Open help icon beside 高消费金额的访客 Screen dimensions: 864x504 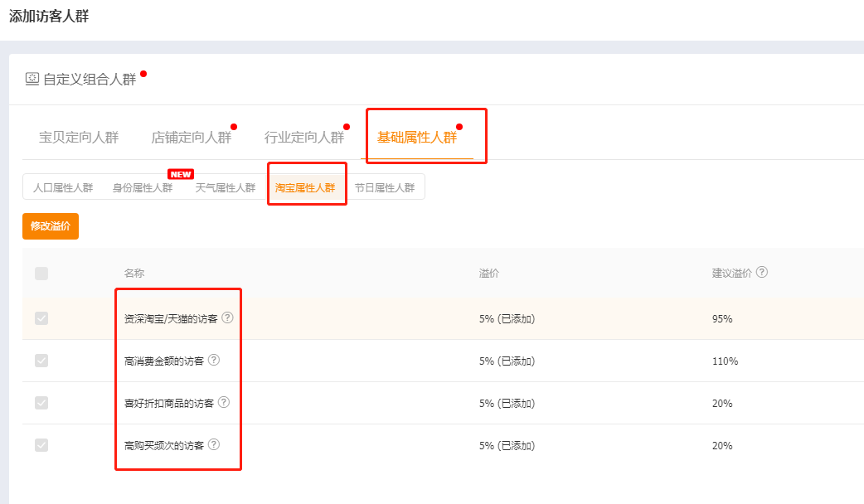tap(214, 361)
